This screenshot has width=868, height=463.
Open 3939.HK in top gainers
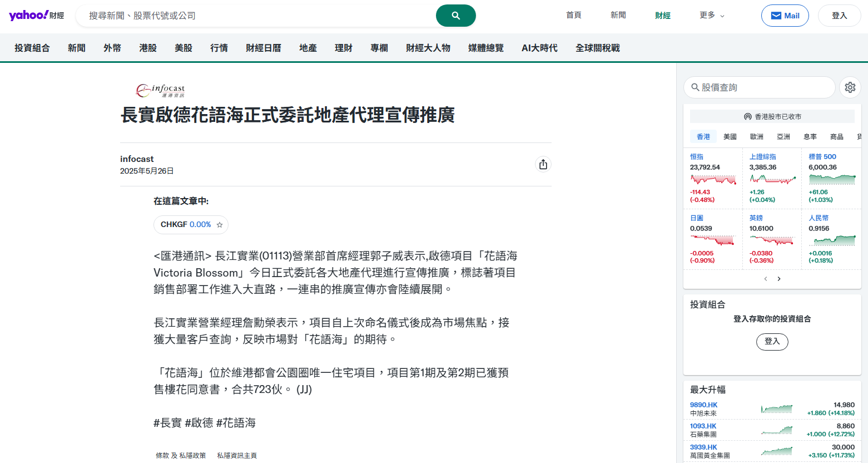703,447
